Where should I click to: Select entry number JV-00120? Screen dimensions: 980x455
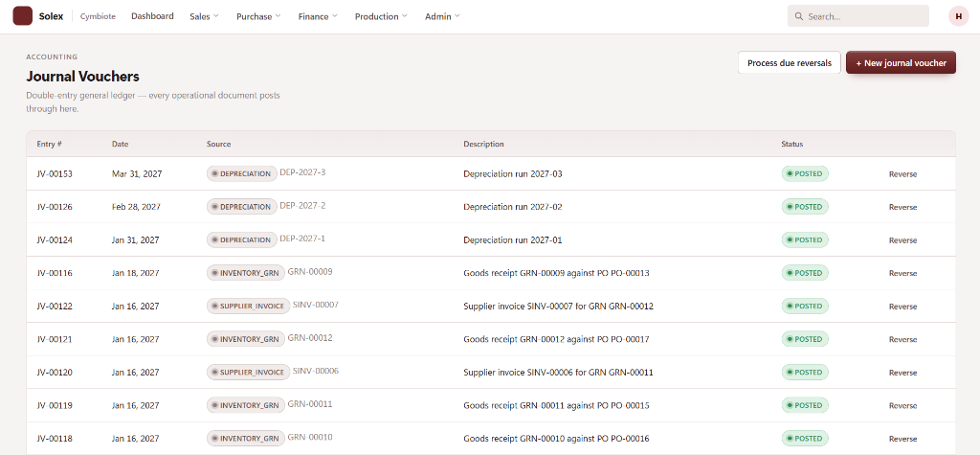(55, 373)
